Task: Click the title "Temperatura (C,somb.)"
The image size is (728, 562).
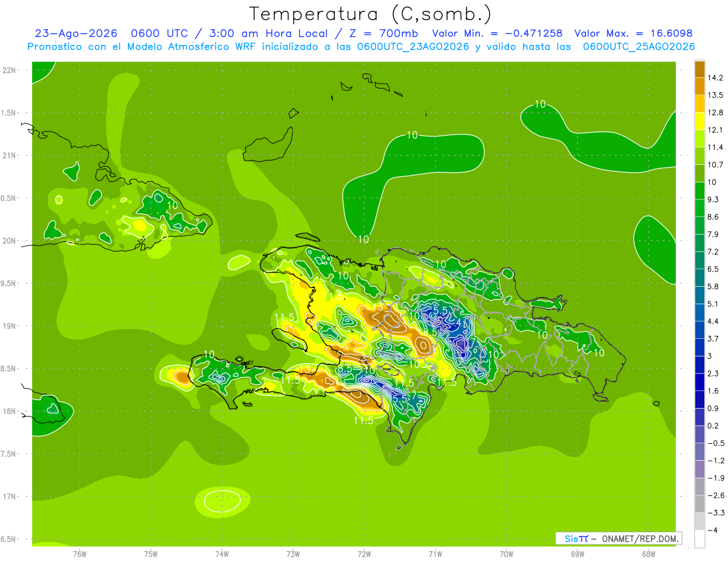Action: (x=371, y=14)
